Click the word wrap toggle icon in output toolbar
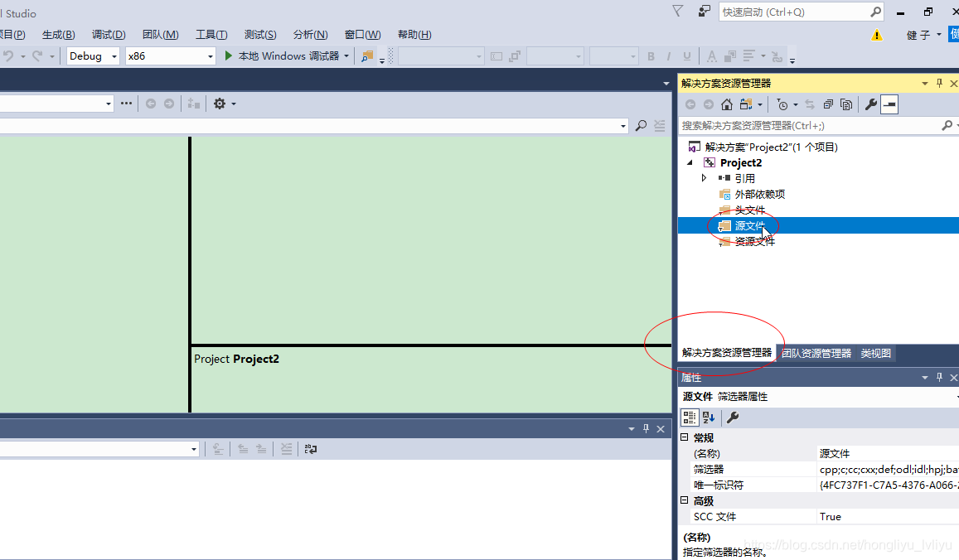The height and width of the screenshot is (560, 959). tap(311, 449)
